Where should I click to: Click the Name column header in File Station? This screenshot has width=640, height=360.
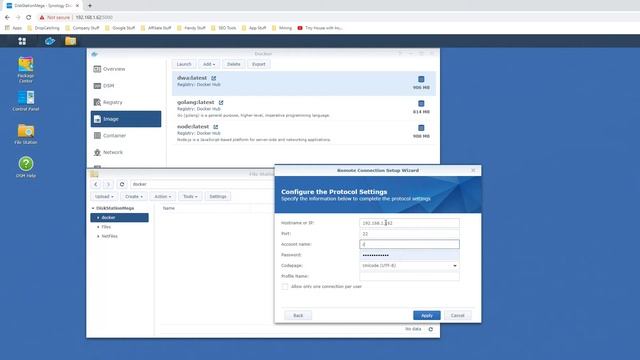[x=169, y=208]
